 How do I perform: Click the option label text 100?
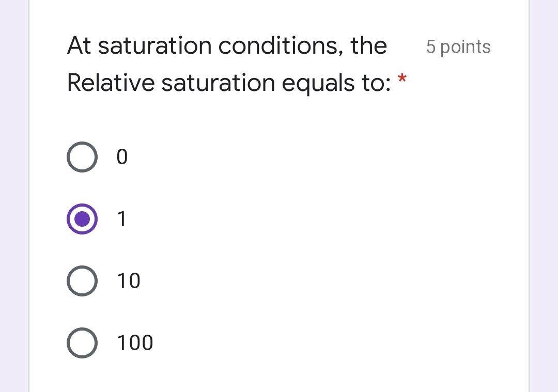point(134,342)
